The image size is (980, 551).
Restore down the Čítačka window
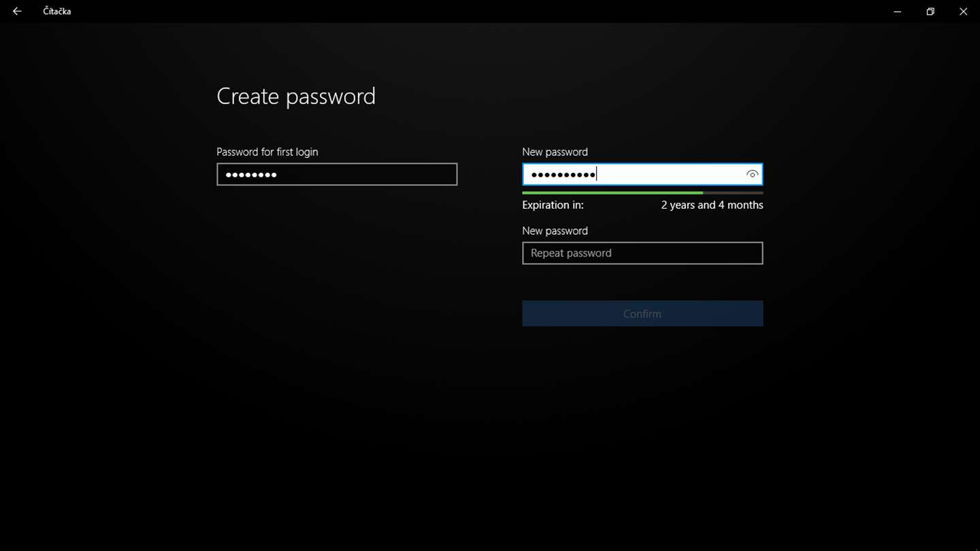[930, 11]
